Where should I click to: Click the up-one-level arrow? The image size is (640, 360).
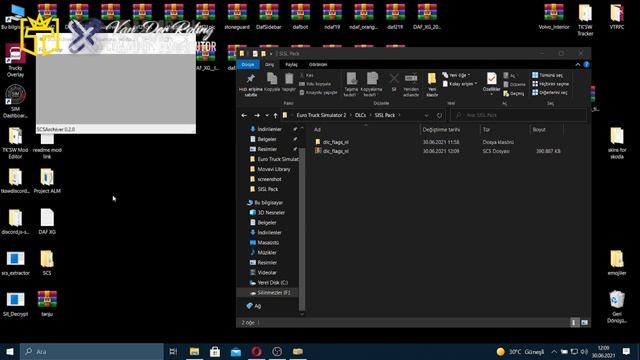(276, 116)
